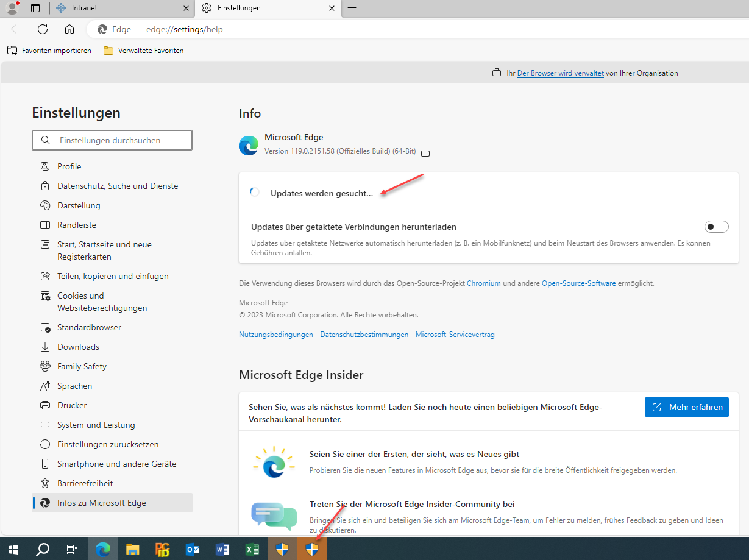749x560 pixels.
Task: Open Teilen, kopieren und einfügen settings
Action: 112,276
